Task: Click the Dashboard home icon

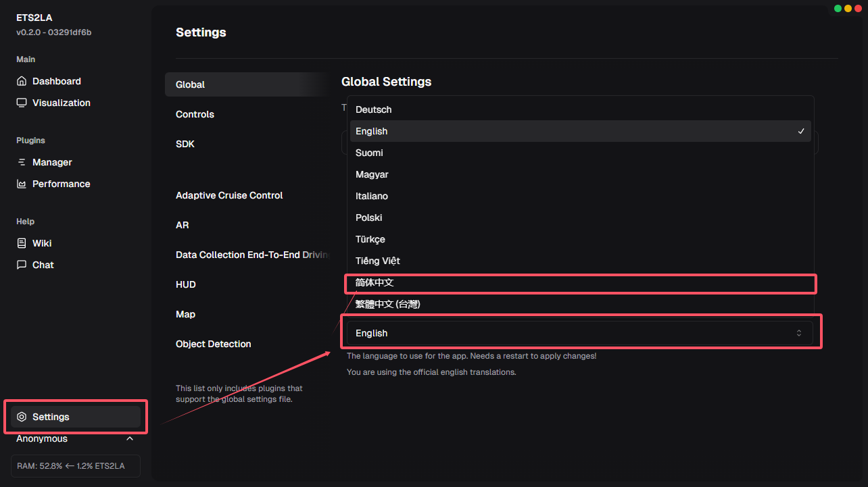Action: click(22, 81)
